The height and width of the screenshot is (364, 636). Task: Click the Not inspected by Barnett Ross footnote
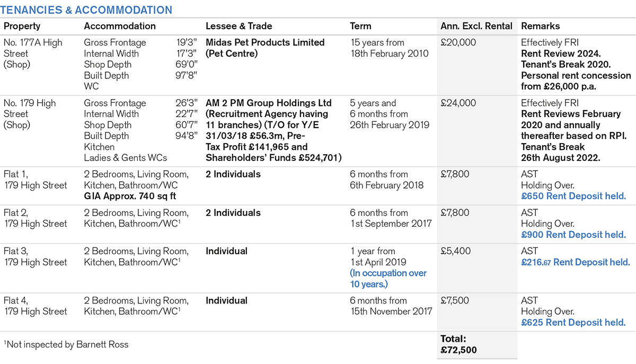(x=66, y=344)
